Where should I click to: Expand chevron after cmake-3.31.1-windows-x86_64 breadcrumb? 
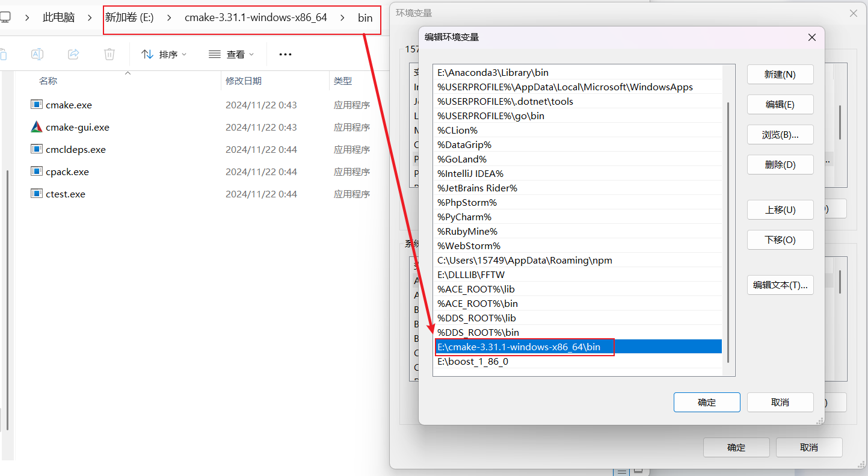(342, 17)
